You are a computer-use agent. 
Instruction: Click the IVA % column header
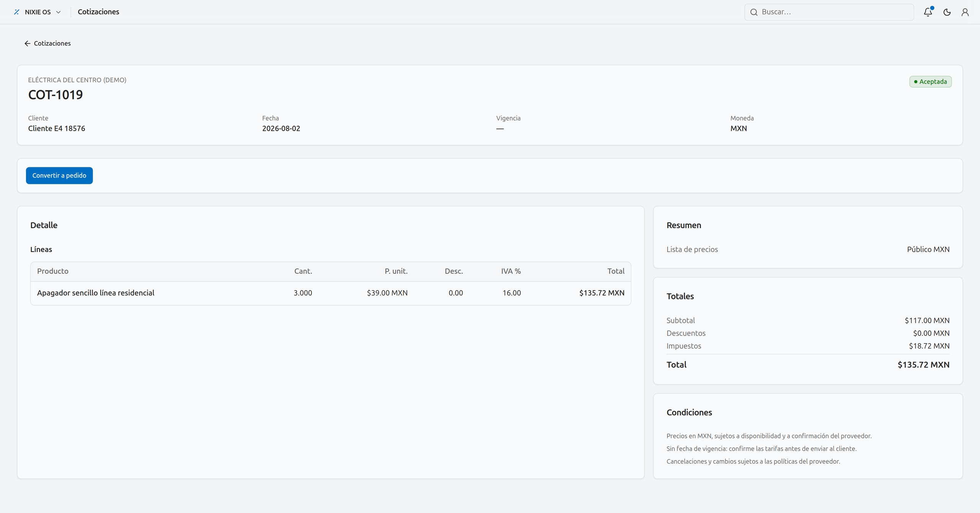pyautogui.click(x=511, y=271)
